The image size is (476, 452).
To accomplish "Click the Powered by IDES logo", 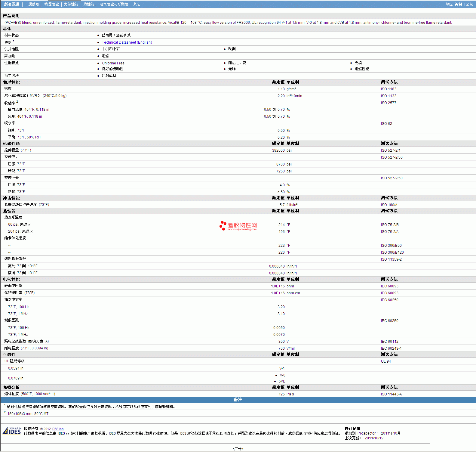I will (x=12, y=431).
